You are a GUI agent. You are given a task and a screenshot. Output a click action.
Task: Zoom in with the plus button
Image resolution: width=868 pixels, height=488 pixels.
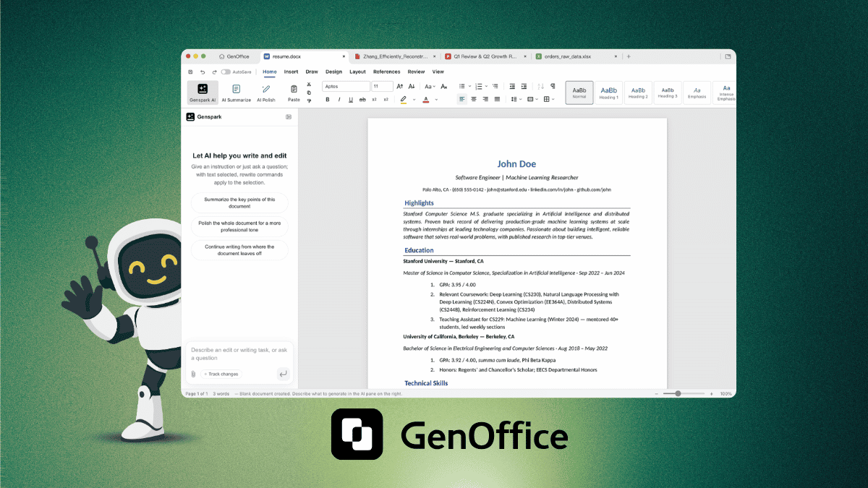pyautogui.click(x=712, y=393)
